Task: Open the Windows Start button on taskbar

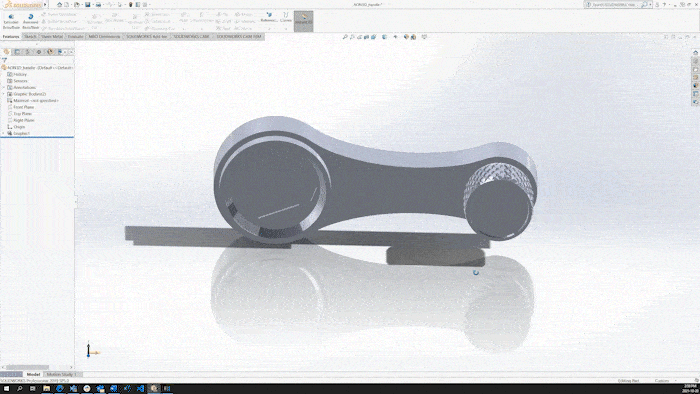Action: (6, 389)
